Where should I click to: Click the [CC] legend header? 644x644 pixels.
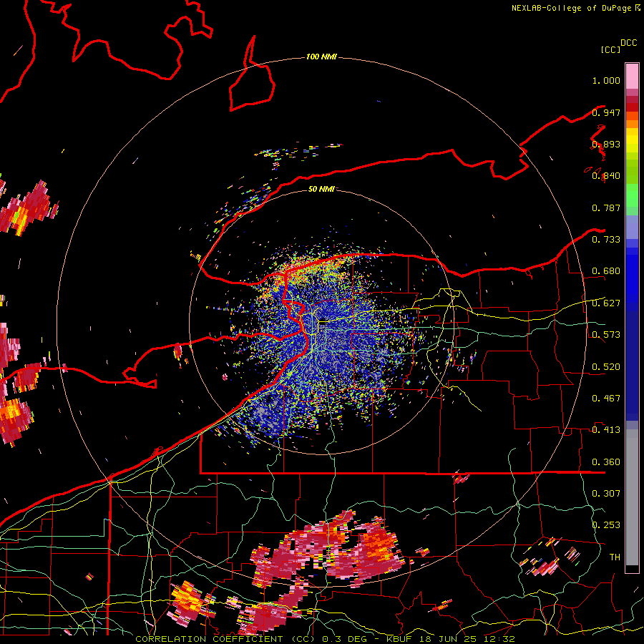pyautogui.click(x=611, y=49)
